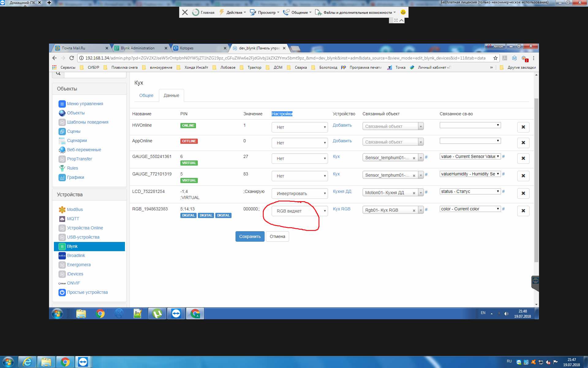Click the ModBus flower icon
The width and height of the screenshot is (588, 368).
point(62,209)
